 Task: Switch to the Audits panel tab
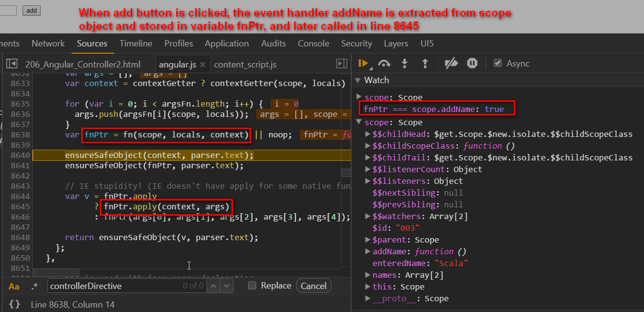click(274, 44)
